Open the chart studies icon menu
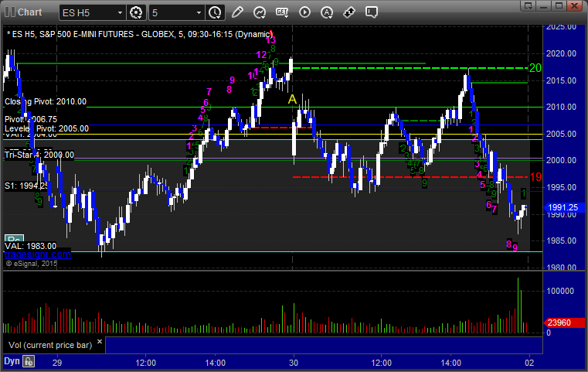 [x=259, y=12]
